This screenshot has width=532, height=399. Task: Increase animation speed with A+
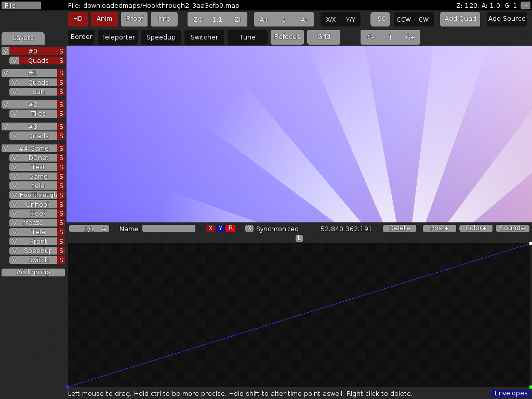point(263,18)
